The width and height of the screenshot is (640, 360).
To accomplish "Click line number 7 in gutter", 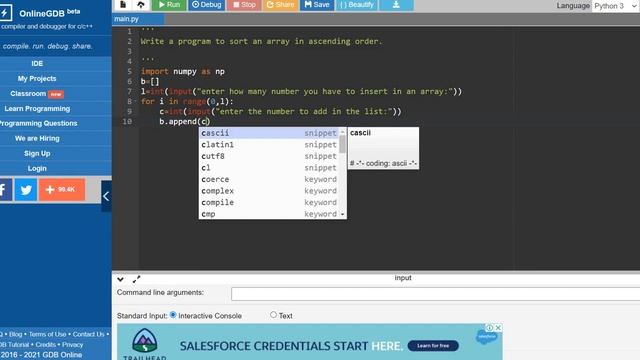I will coord(129,91).
